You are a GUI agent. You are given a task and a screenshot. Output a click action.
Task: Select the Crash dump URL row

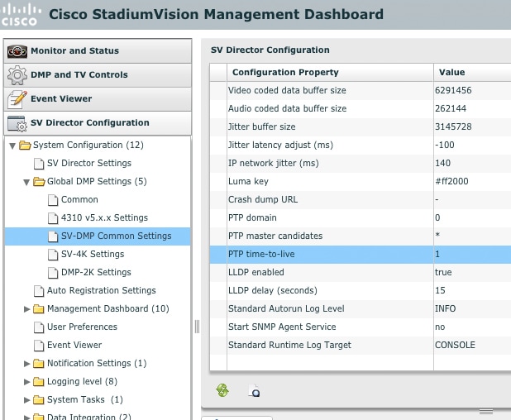361,200
